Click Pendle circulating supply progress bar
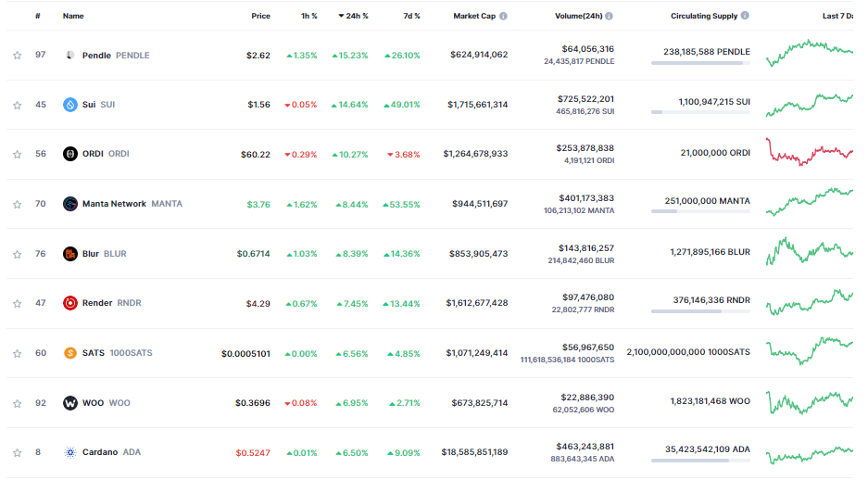Image resolution: width=868 pixels, height=480 pixels. 700,63
